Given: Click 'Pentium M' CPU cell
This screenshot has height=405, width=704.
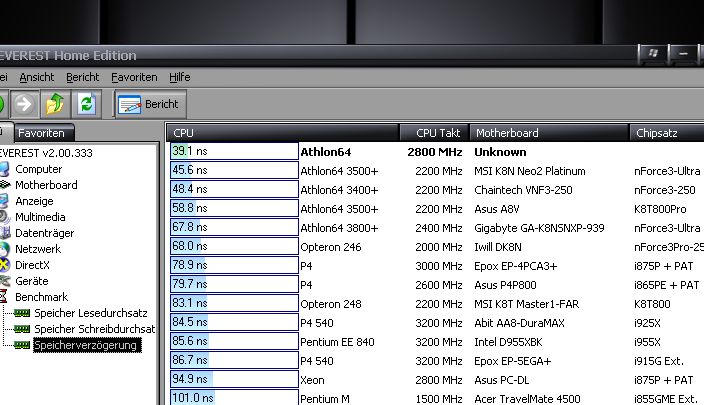Looking at the screenshot, I should (x=325, y=399).
